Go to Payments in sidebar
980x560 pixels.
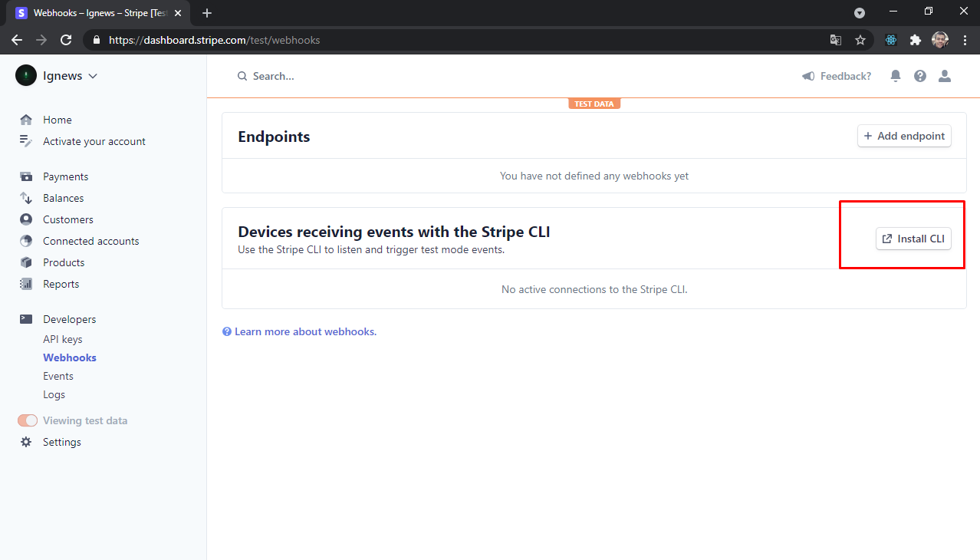click(x=66, y=176)
